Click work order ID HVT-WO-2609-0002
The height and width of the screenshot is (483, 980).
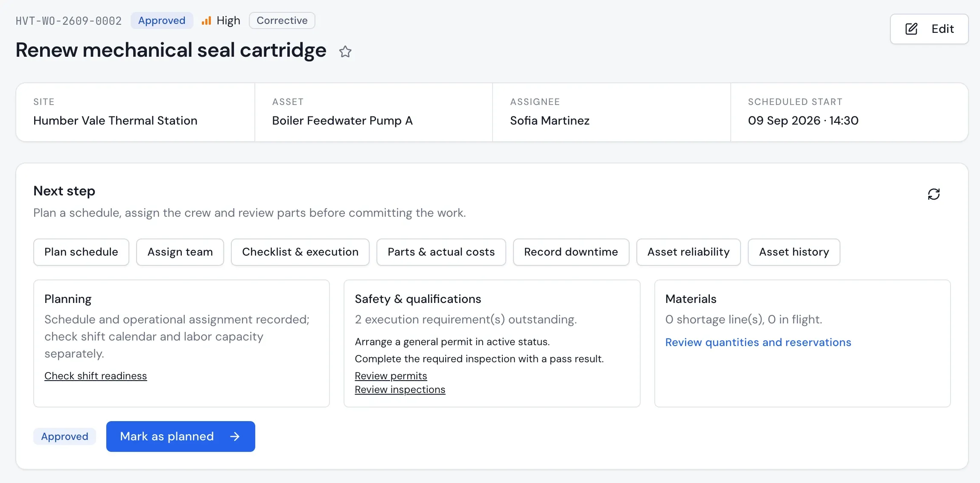[69, 21]
